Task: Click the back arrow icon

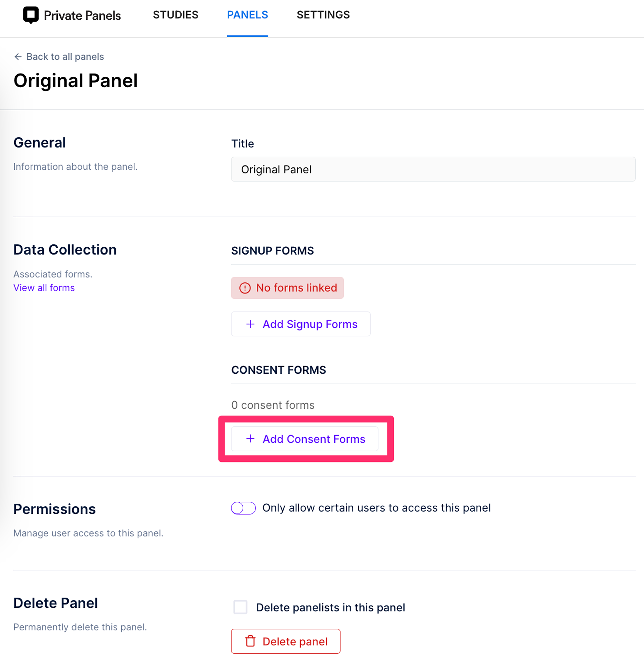Action: click(18, 57)
